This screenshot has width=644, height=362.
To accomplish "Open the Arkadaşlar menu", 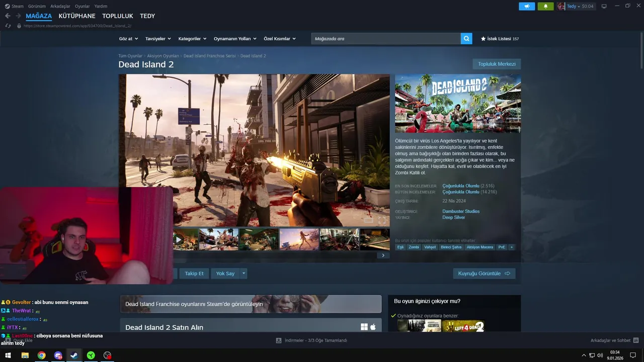I will coord(60,6).
